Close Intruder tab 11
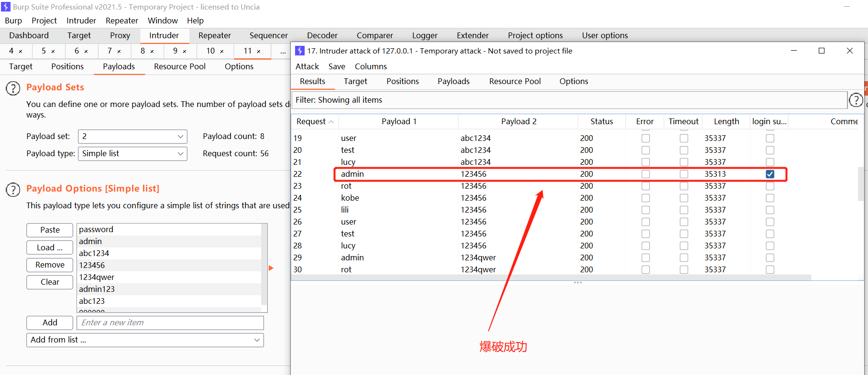 coord(259,51)
